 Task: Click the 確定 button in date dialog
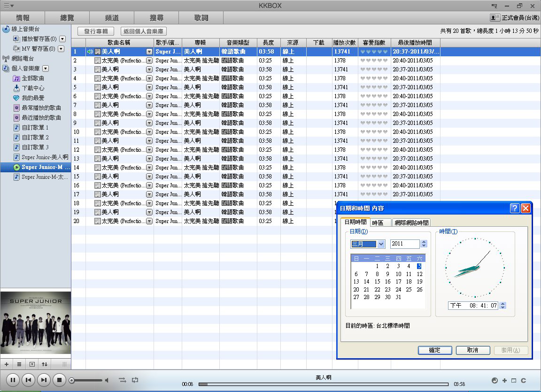(434, 350)
